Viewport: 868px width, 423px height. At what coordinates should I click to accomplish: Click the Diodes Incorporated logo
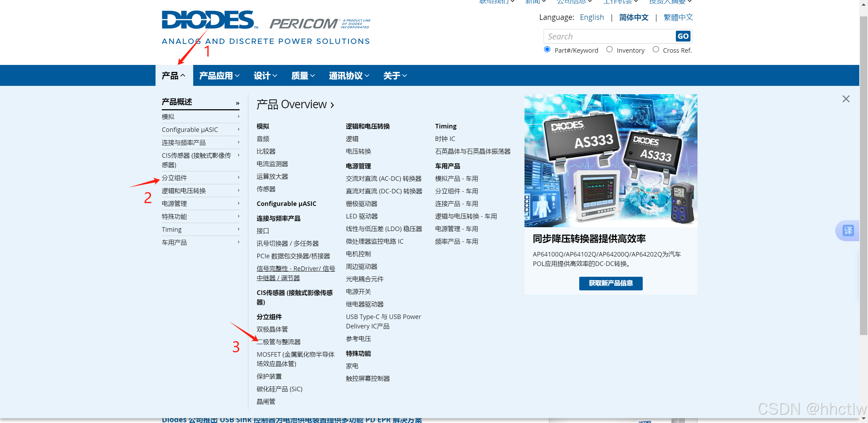tap(210, 20)
